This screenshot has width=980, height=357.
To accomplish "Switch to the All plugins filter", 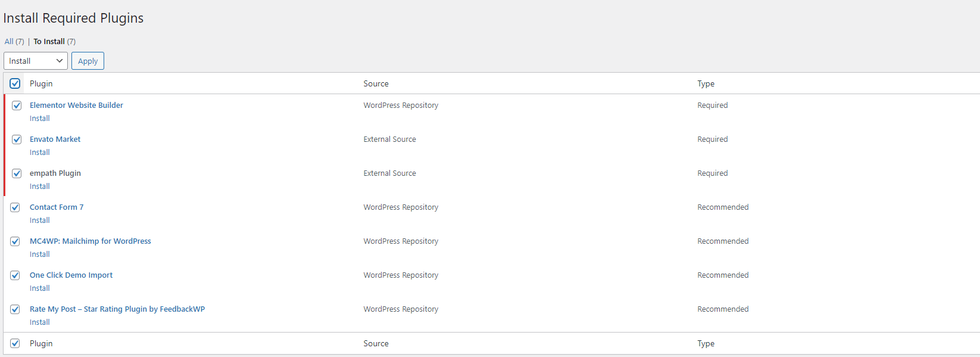I will [9, 42].
